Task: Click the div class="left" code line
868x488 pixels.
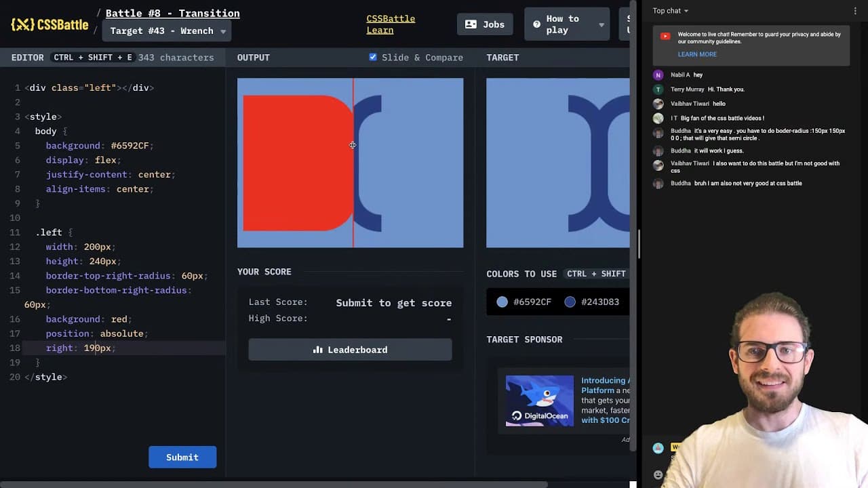Action: [x=90, y=87]
